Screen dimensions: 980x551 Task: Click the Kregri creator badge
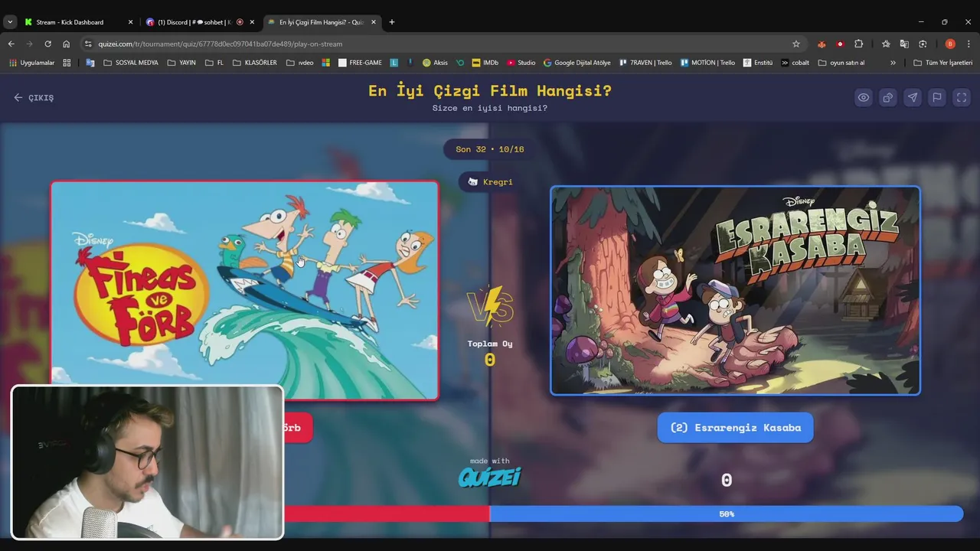tap(490, 181)
